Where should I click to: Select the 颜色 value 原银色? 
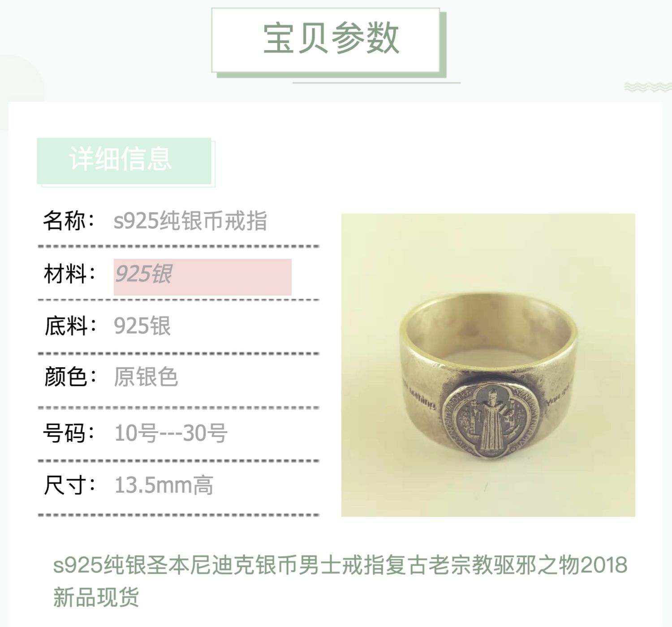pos(146,377)
